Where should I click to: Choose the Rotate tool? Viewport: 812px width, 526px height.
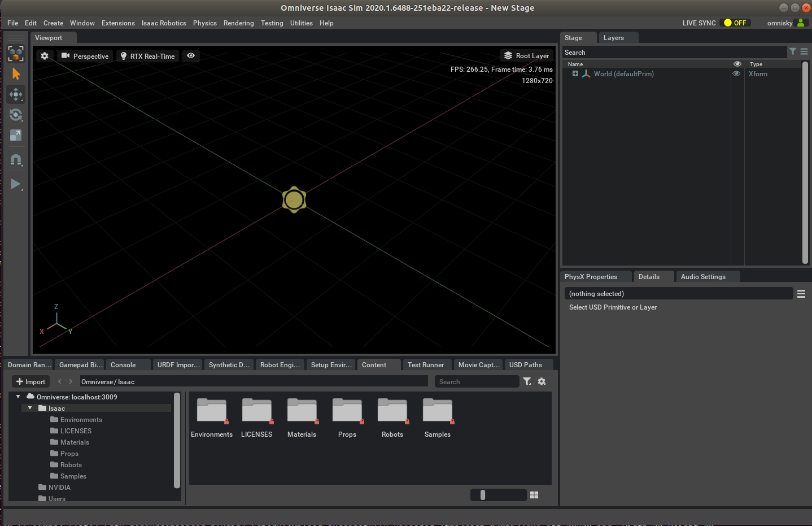click(16, 115)
